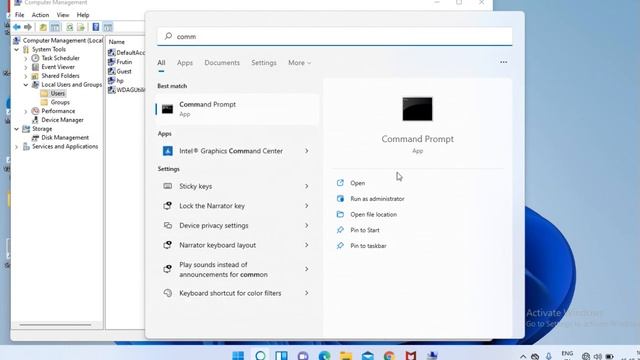Open File menu in Computer Management

pos(20,15)
